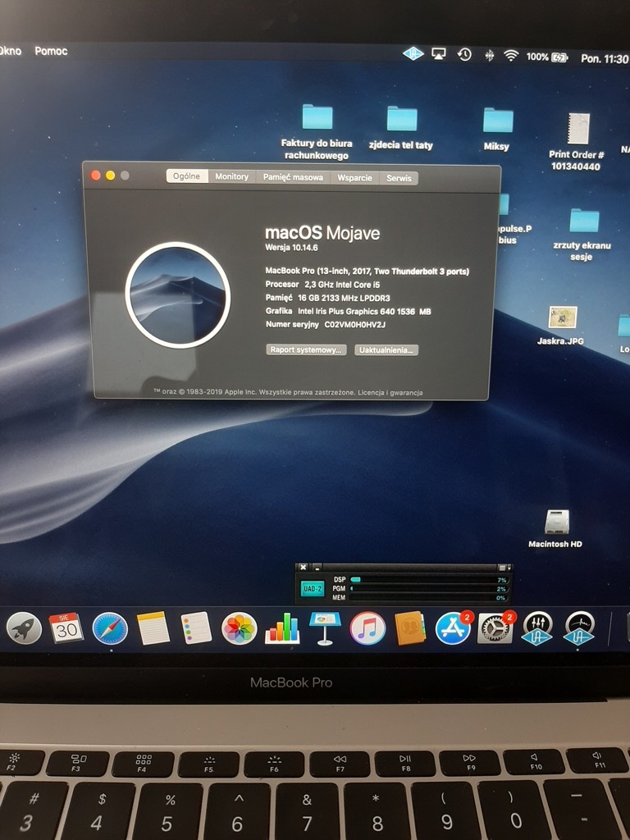Switch to the Monitory tab
The height and width of the screenshot is (840, 630).
(x=231, y=176)
